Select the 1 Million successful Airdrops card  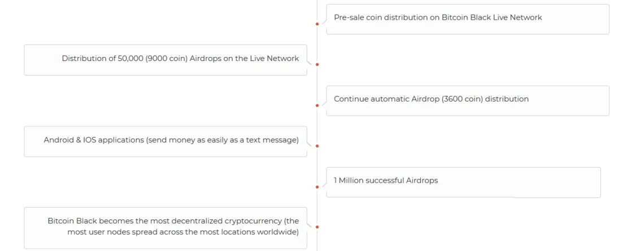[463, 182]
